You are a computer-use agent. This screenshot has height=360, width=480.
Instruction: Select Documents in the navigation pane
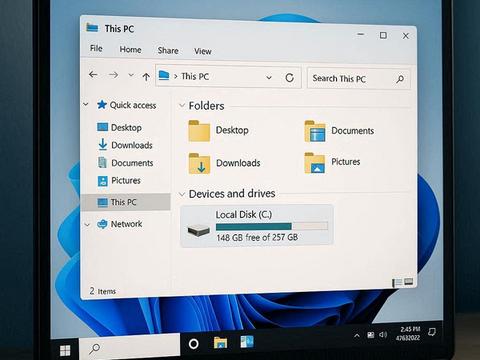[125, 163]
